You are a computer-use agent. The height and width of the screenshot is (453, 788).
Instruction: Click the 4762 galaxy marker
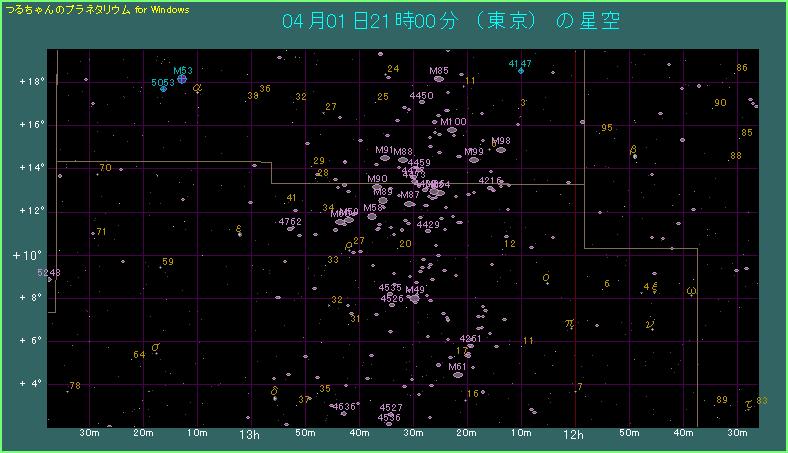pos(290,229)
